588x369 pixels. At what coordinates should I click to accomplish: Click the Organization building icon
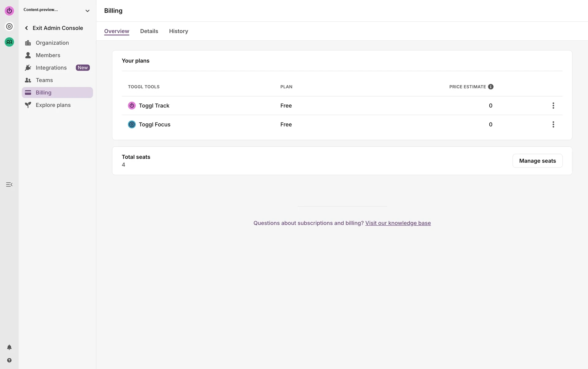tap(28, 43)
